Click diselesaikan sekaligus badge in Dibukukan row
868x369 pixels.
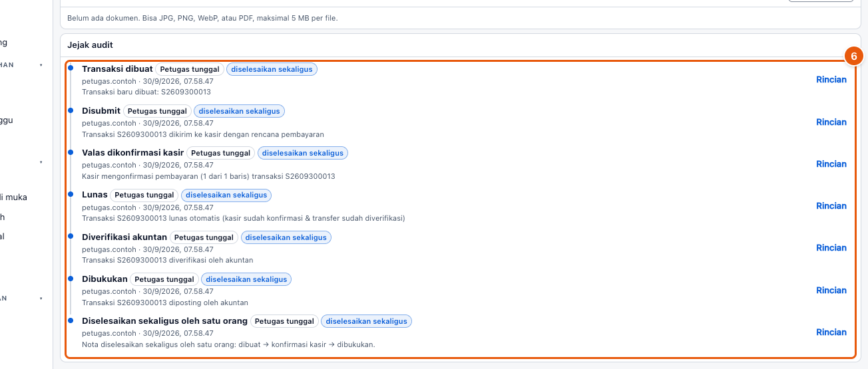(x=246, y=279)
